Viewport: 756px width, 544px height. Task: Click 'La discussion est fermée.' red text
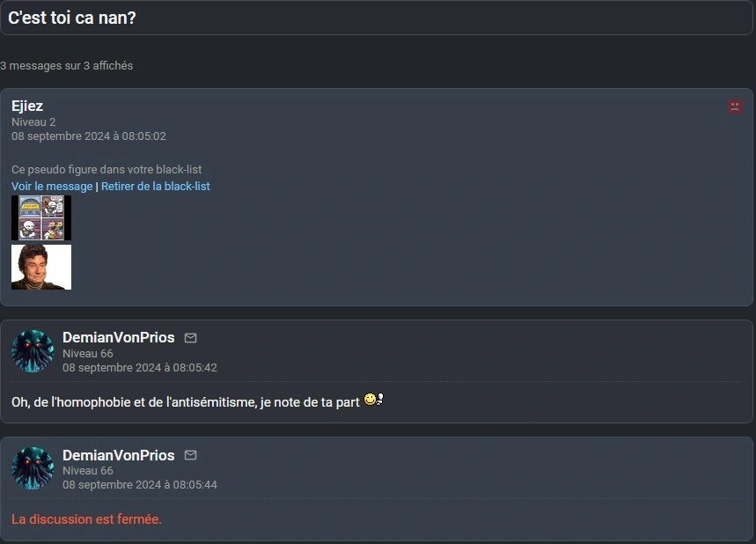[87, 519]
